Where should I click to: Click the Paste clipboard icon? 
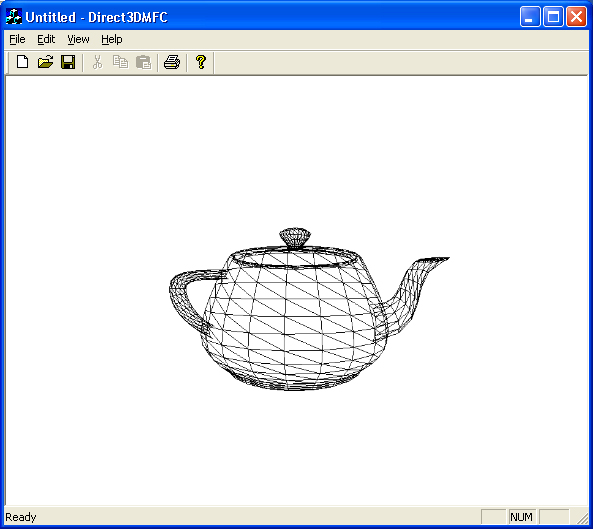[x=143, y=62]
